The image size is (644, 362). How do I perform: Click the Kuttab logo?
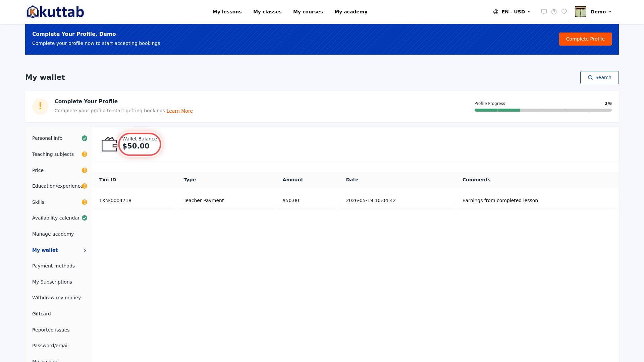(55, 12)
